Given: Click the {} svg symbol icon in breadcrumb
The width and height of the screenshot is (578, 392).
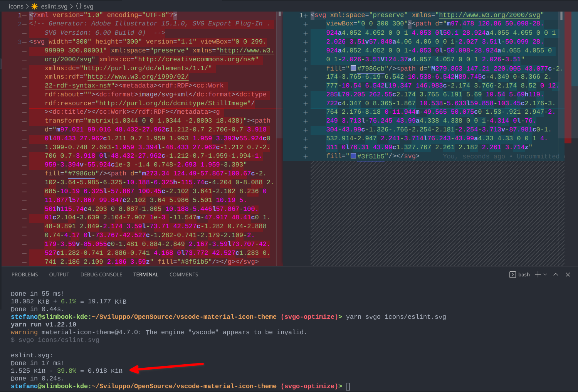Looking at the screenshot, I should (79, 6).
